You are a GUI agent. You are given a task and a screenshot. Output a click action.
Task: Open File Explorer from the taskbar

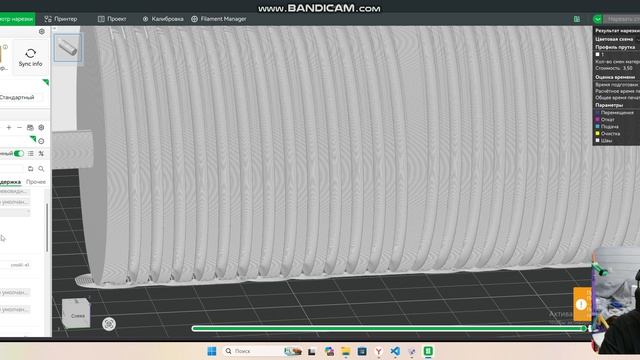(x=346, y=351)
